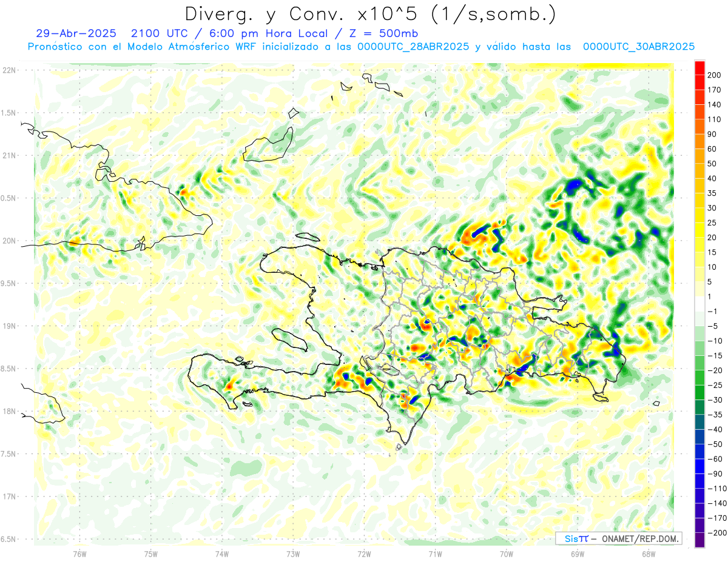The height and width of the screenshot is (562, 728).
Task: Click the negative '-40' colorbar label
Action: coord(715,429)
